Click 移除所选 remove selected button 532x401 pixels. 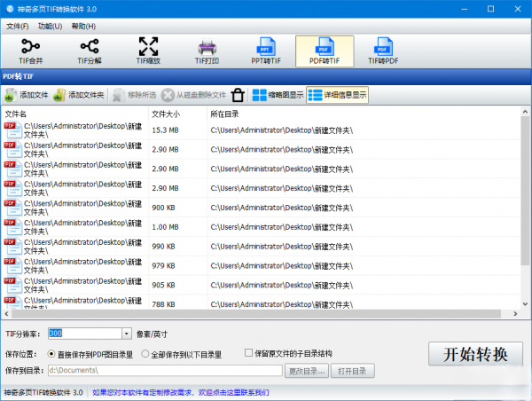135,95
